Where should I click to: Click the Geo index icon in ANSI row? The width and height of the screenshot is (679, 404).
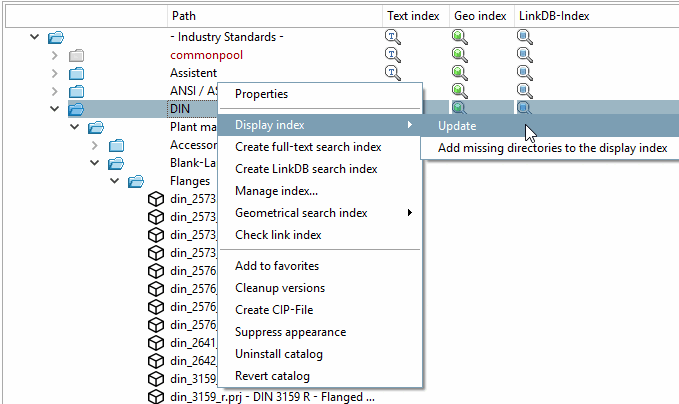pyautogui.click(x=459, y=91)
